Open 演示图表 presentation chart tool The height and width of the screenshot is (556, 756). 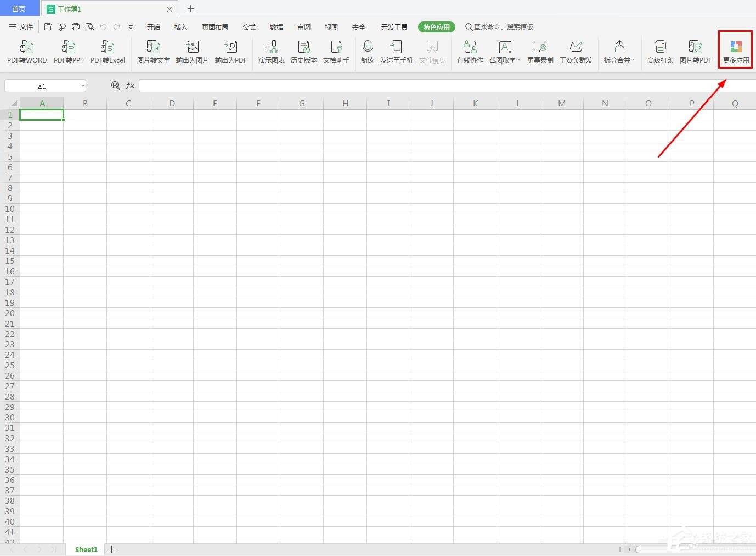click(272, 52)
